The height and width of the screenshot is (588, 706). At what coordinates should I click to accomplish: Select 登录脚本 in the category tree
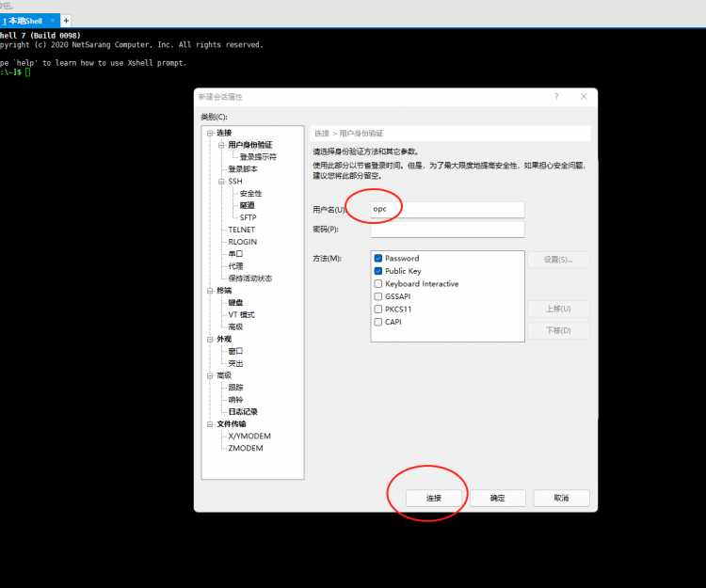(x=243, y=169)
